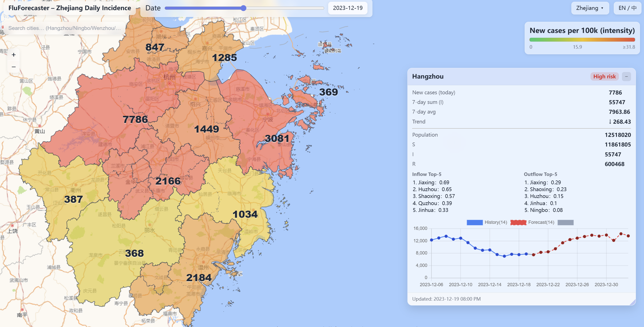Click the FluForecaster title label
The image size is (644, 327).
(x=70, y=8)
